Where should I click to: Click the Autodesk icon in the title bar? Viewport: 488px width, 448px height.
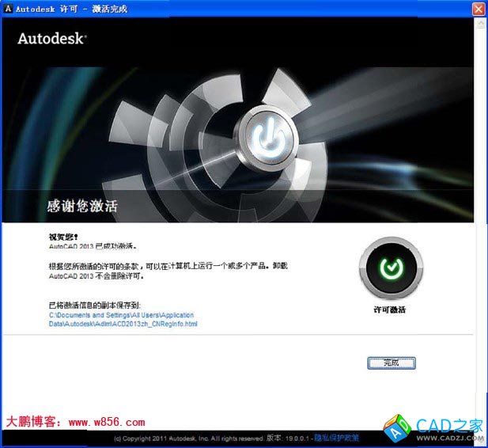point(8,9)
